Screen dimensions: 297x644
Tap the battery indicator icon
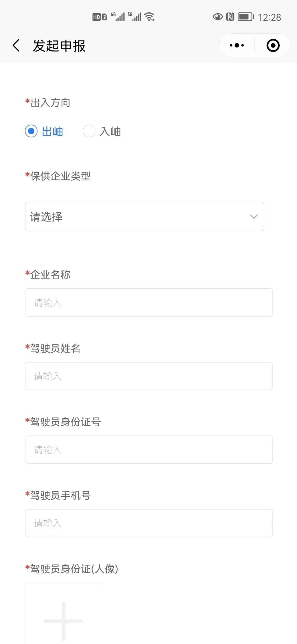click(246, 17)
